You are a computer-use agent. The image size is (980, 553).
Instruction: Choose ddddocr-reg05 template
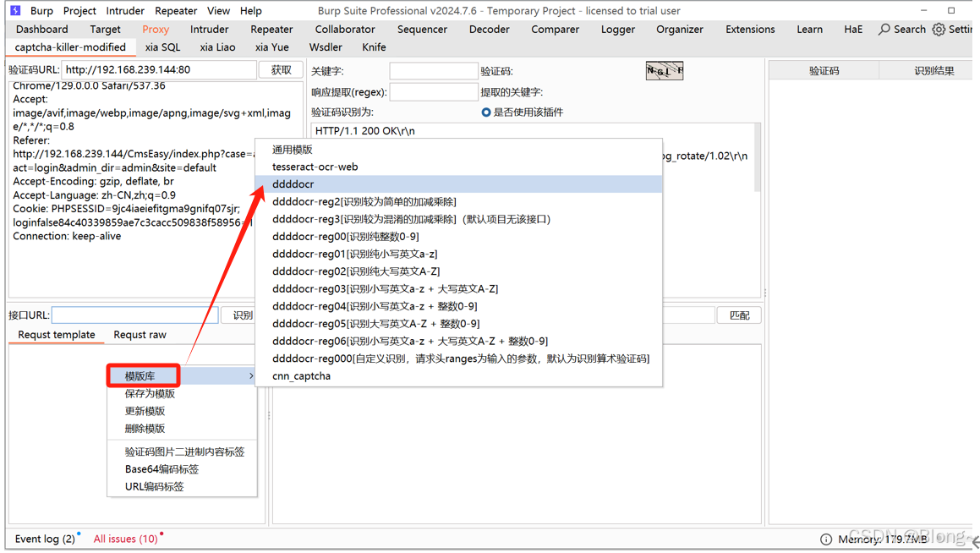pyautogui.click(x=459, y=324)
